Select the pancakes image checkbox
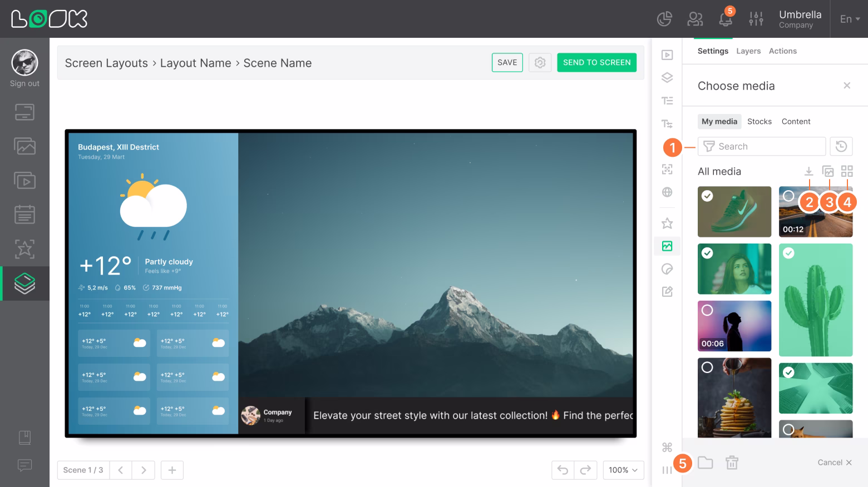This screenshot has width=868, height=487. [707, 367]
